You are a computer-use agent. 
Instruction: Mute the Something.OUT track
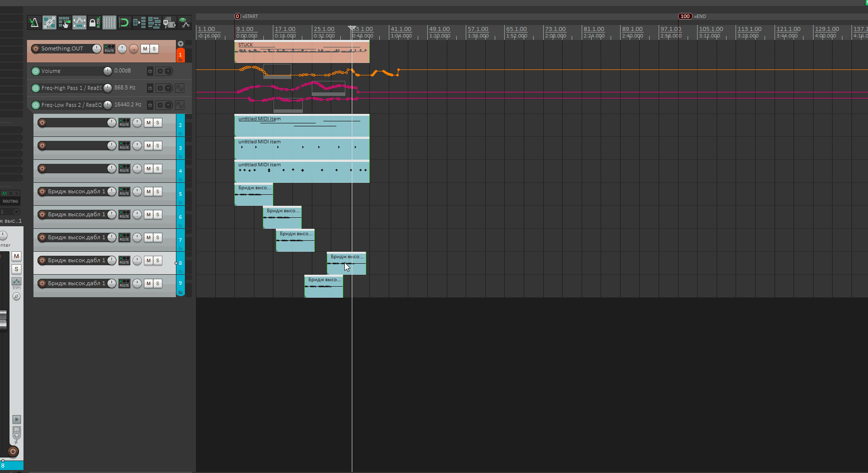coord(145,49)
